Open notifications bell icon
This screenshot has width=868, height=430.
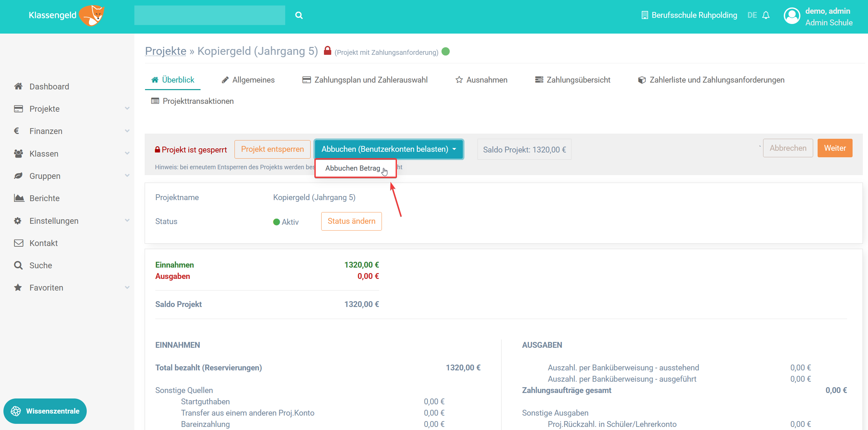766,15
